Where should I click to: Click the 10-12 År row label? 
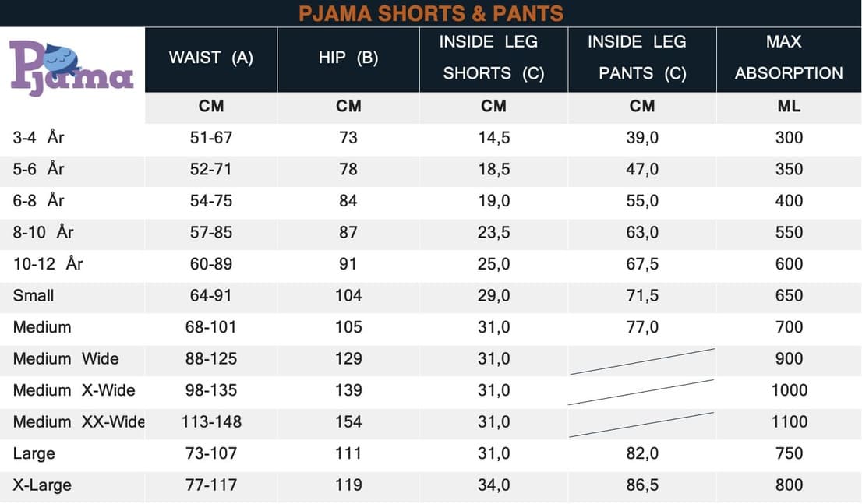48,264
